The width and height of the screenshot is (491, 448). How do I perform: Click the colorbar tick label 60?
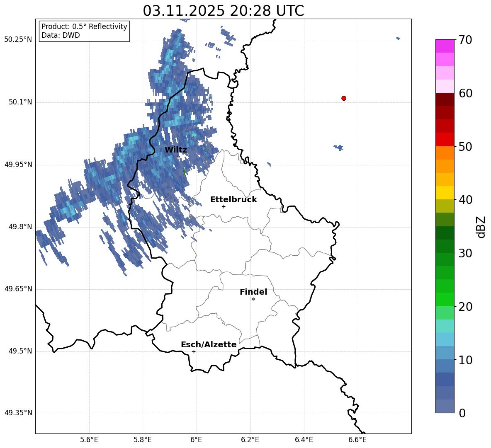465,93
